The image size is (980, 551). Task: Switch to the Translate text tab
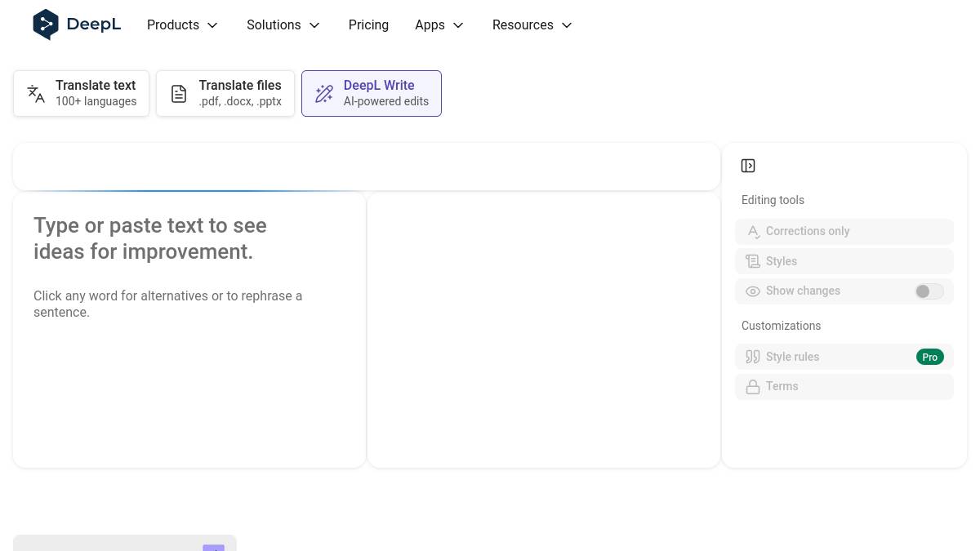pos(82,94)
